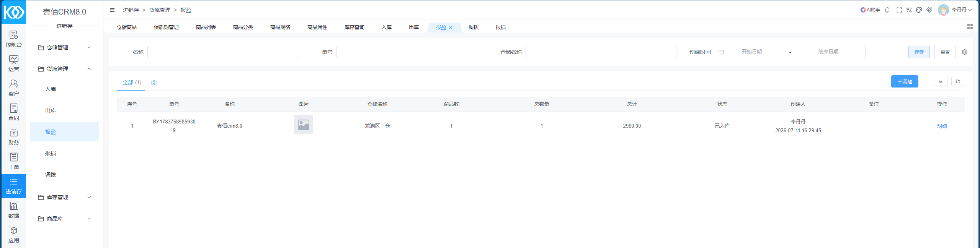
Task: Switch to the 调拨 top tab
Action: pos(474,27)
